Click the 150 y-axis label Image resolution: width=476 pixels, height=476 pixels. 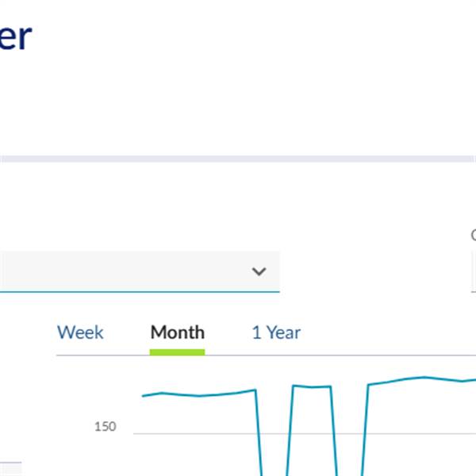(x=105, y=427)
